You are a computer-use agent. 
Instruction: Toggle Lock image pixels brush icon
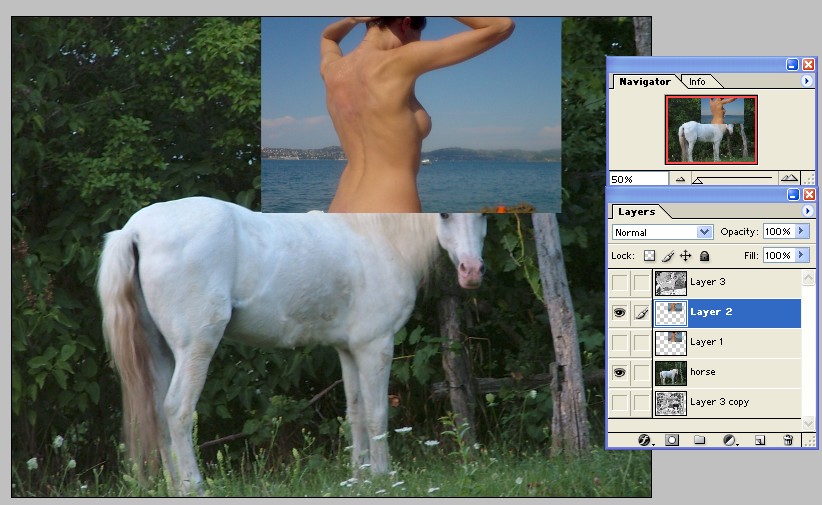tap(667, 255)
